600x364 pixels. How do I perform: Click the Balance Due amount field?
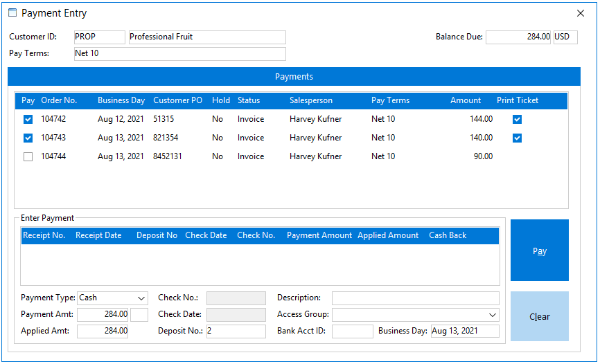click(518, 37)
